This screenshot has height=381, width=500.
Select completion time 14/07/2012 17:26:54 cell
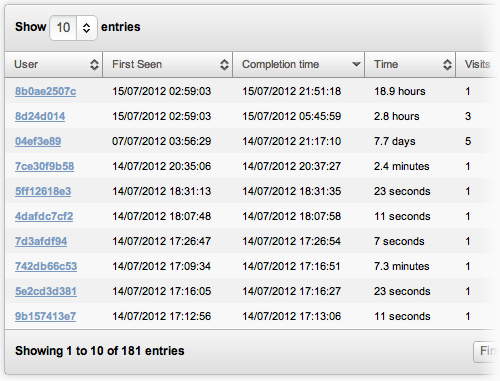click(x=292, y=241)
